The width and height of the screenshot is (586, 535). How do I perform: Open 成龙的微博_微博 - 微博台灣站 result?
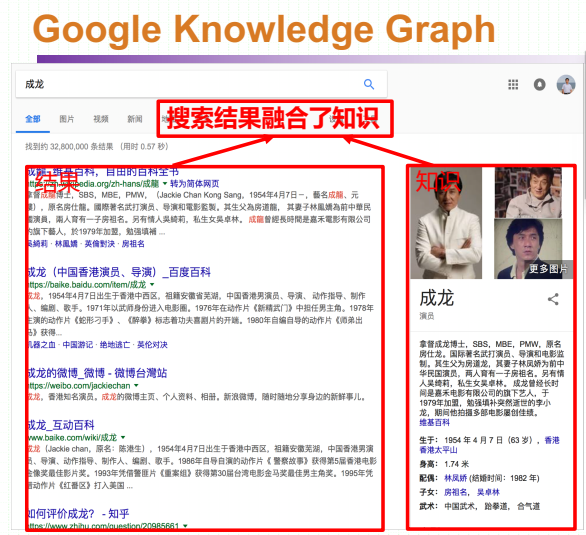98,373
